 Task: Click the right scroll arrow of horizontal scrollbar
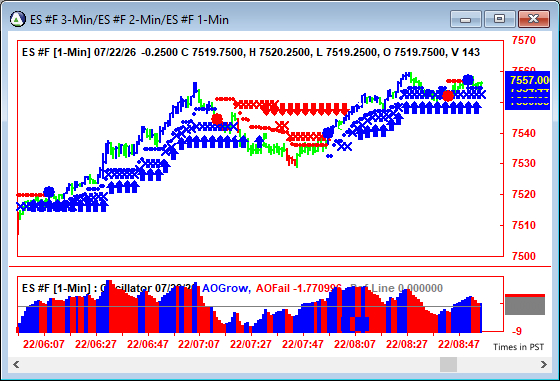pos(544,365)
